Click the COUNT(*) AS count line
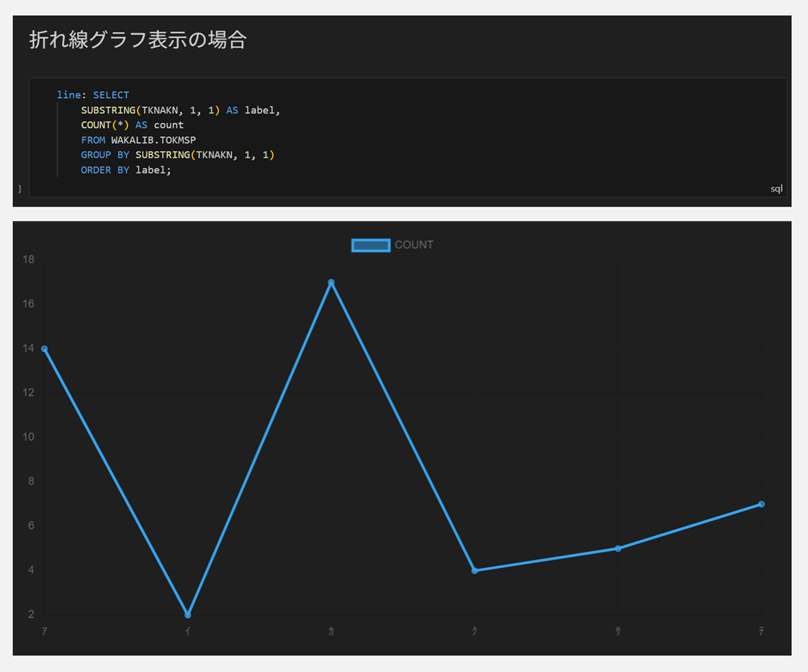The width and height of the screenshot is (808, 672). (x=132, y=125)
